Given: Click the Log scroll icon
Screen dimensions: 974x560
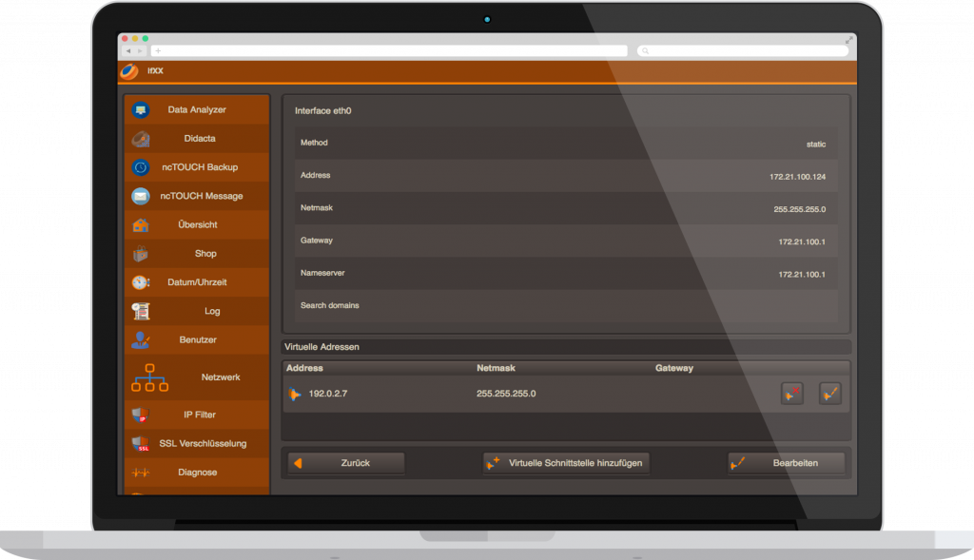Looking at the screenshot, I should click(x=141, y=311).
